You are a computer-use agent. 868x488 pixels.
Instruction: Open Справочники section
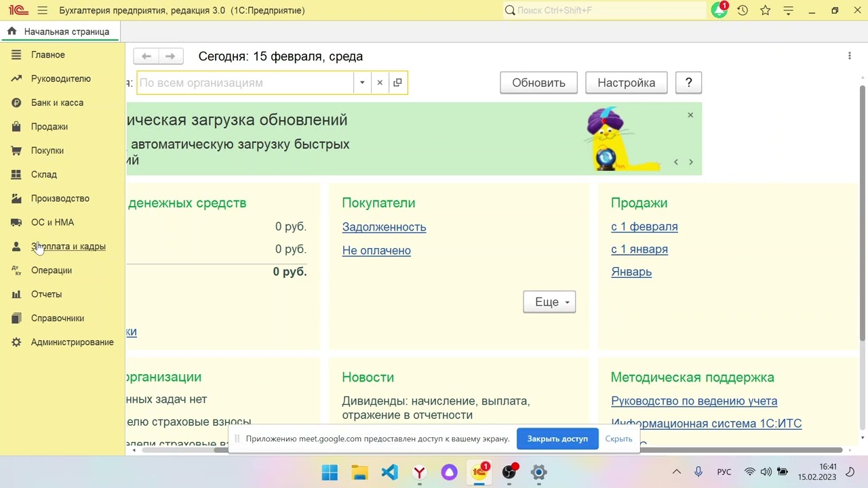click(x=58, y=318)
